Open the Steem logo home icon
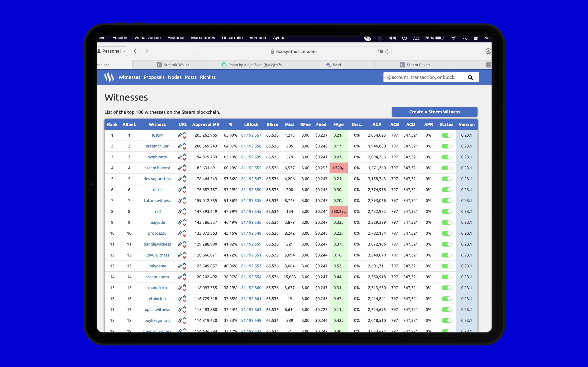This screenshot has width=588, height=367. click(109, 77)
